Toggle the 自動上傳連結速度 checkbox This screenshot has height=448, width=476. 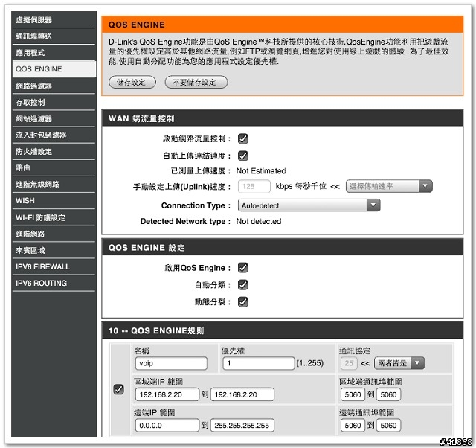click(243, 156)
